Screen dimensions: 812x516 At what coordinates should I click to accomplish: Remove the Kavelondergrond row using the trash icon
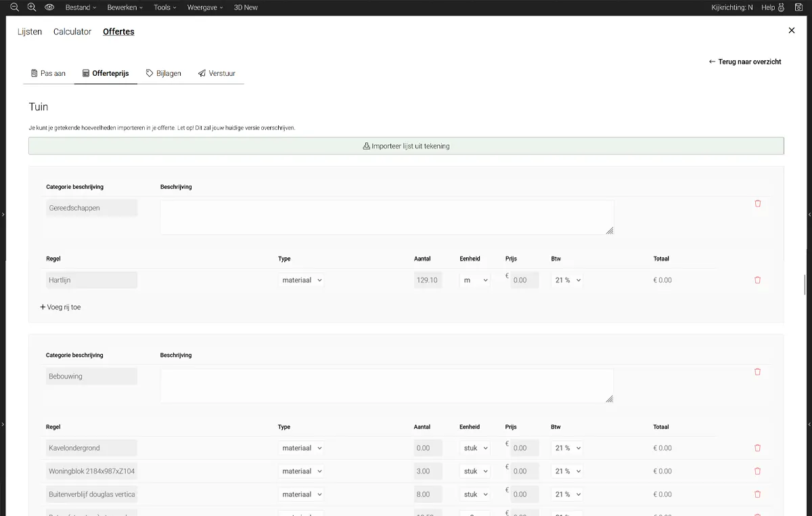(x=758, y=448)
